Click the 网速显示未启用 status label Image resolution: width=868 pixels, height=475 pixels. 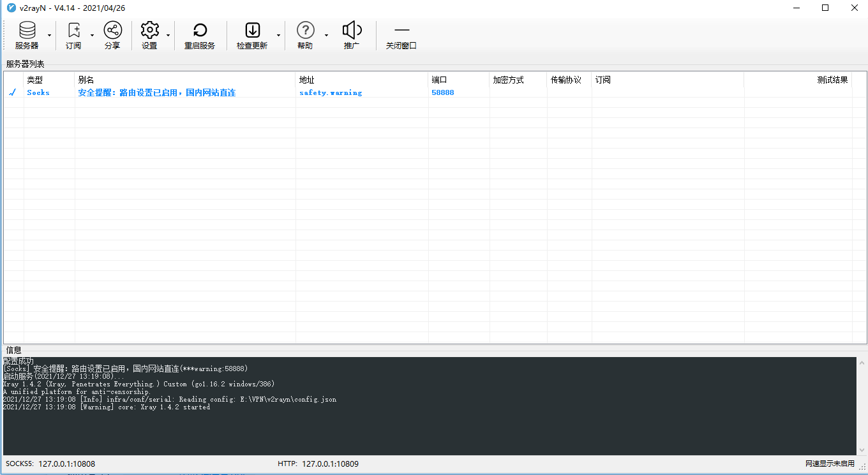[830, 464]
